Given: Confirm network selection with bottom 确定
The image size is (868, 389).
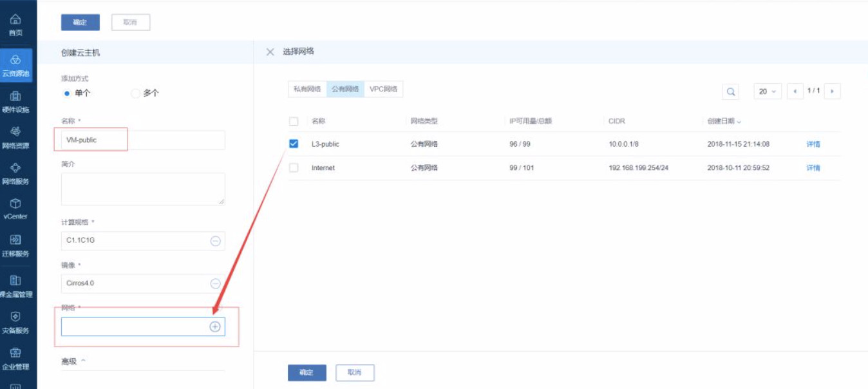Looking at the screenshot, I should (x=307, y=372).
